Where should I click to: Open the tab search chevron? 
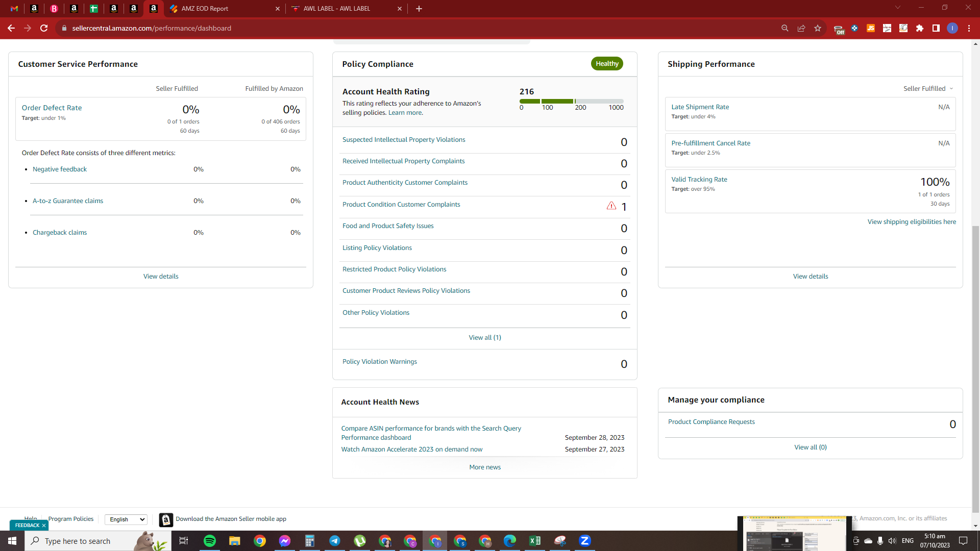coord(898,8)
